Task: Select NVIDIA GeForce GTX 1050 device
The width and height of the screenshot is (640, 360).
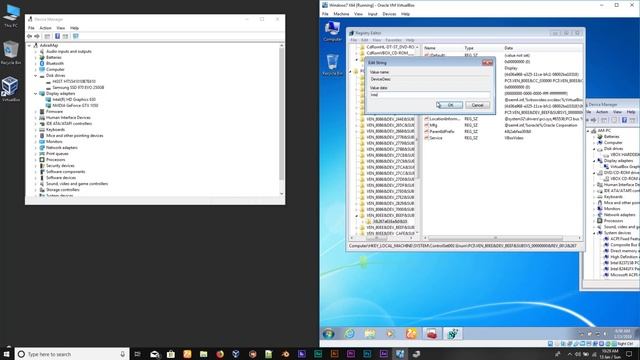Action: [75, 106]
